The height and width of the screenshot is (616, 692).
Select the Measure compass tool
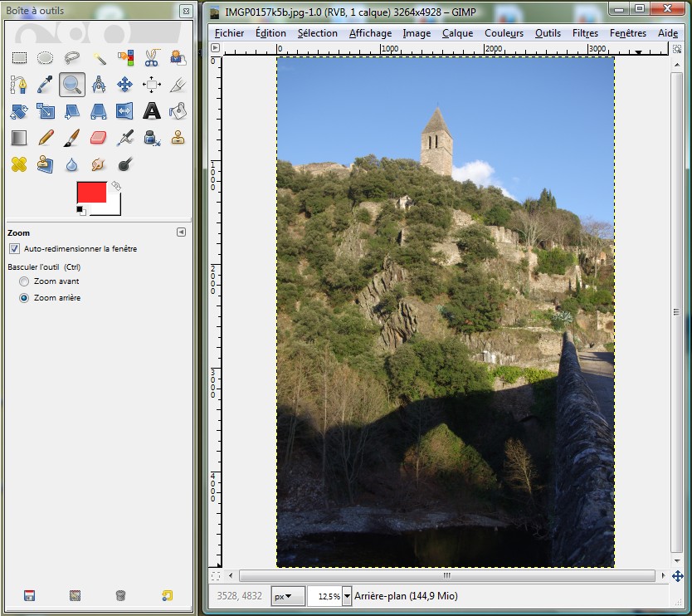tap(99, 85)
